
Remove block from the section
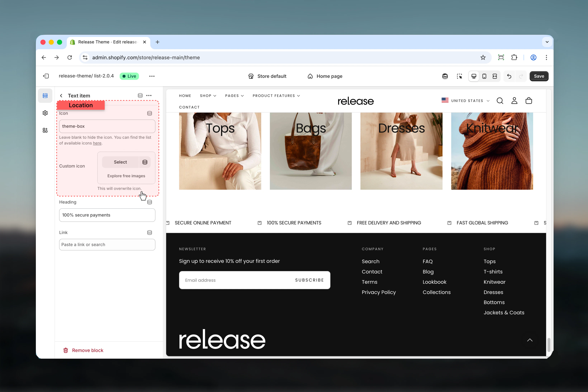tap(83, 350)
